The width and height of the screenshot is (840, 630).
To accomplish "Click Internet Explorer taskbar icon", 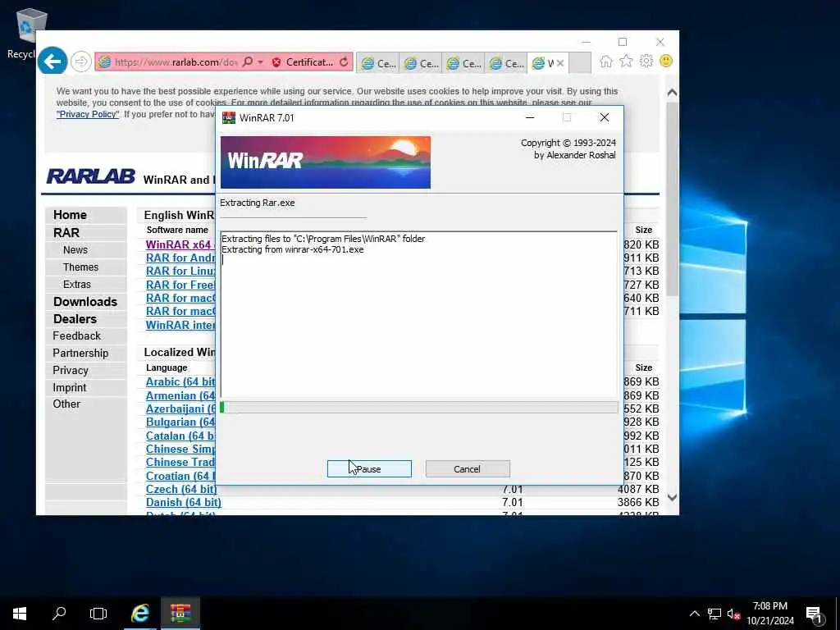I will [139, 614].
